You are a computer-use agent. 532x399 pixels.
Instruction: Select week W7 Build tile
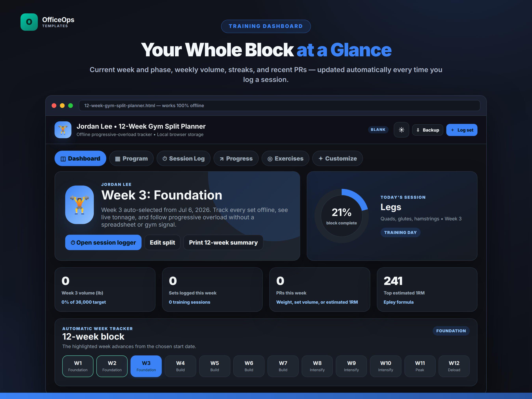coord(283,366)
